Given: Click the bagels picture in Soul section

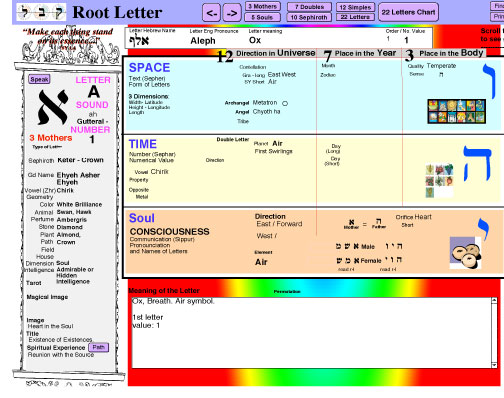Looking at the screenshot, I should coord(466,253).
